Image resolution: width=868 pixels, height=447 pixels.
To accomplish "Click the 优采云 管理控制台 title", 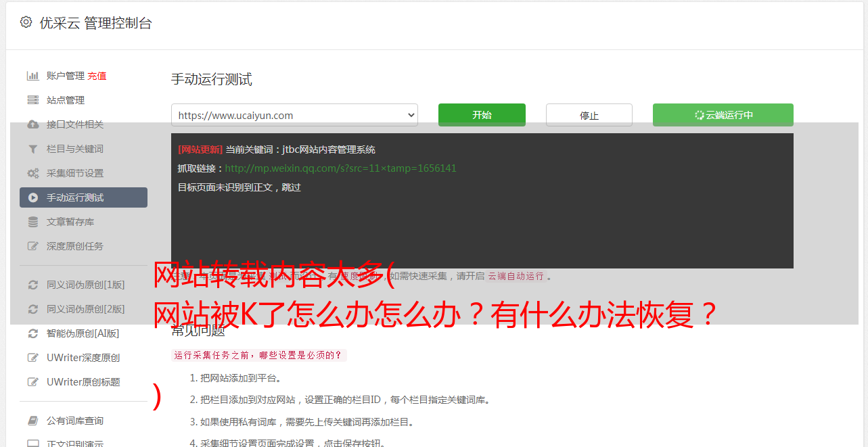I will (x=95, y=23).
